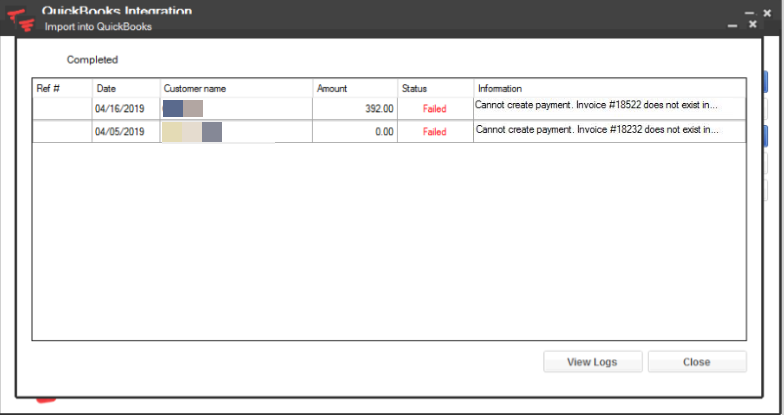
Task: Close the Import into QuickBooks dialog via X
Action: click(752, 24)
